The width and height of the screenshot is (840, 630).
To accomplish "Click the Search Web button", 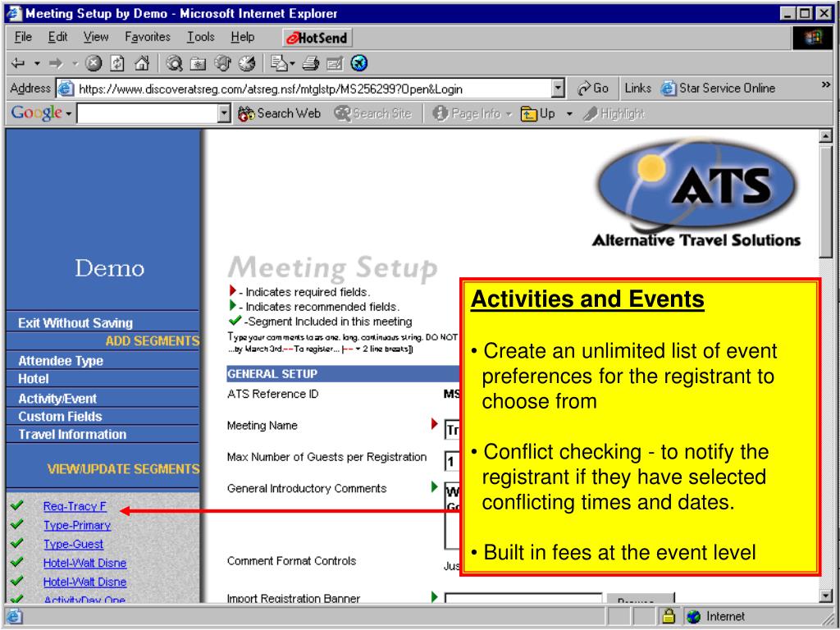I will 279,113.
